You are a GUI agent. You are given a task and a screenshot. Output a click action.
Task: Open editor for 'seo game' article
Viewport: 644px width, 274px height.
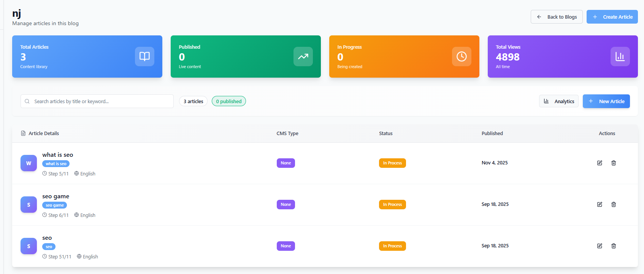click(x=600, y=204)
